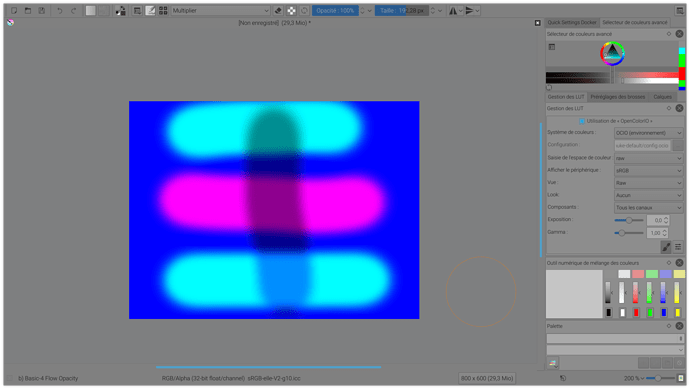Screen dimensions: 690x388
Task: Open the brush editor settings
Action: coord(137,11)
